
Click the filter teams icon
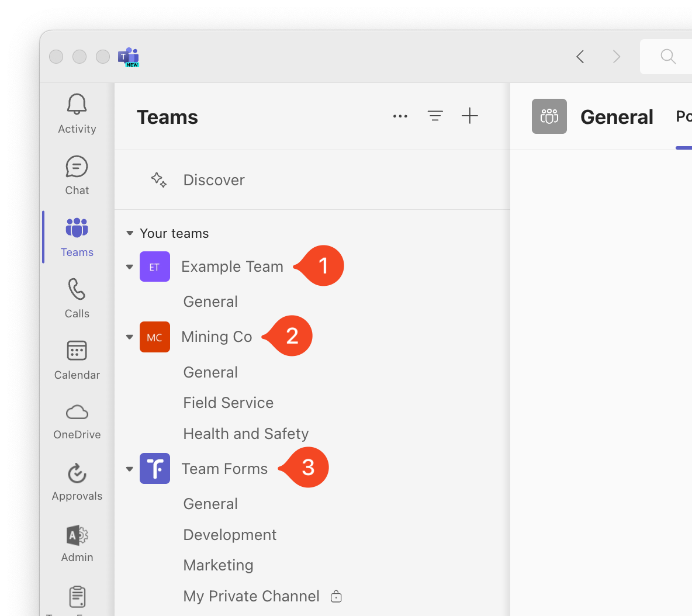point(435,116)
